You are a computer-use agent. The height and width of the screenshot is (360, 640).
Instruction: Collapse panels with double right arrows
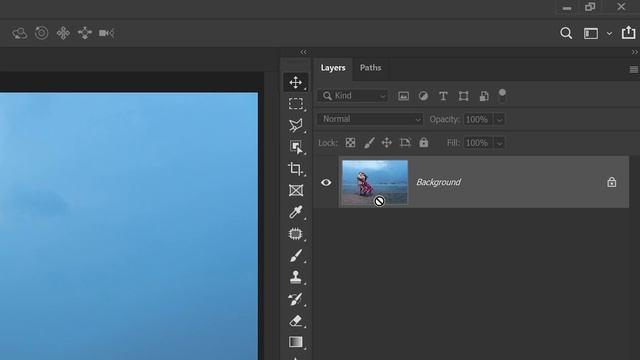point(635,52)
